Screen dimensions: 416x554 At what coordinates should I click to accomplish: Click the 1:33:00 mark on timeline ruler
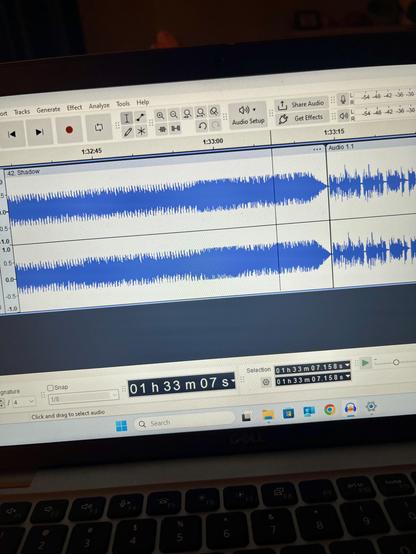(213, 141)
